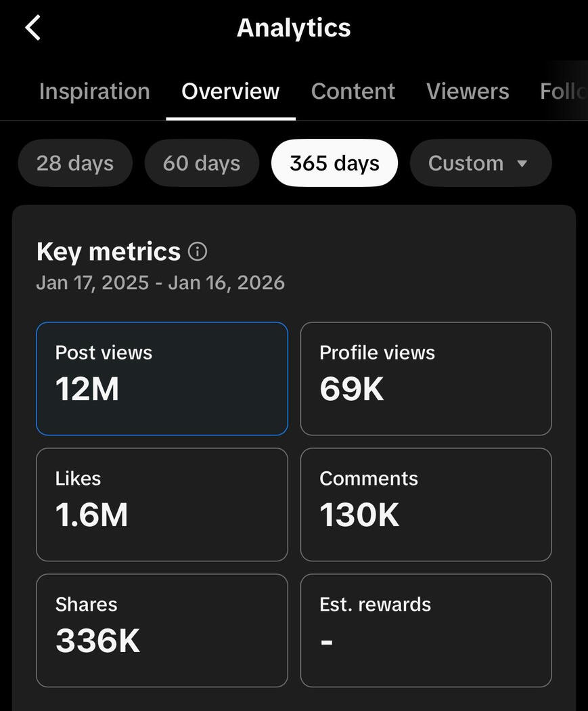Tap the back arrow to leave Analytics
Image resolution: width=588 pixels, height=711 pixels.
[x=32, y=28]
